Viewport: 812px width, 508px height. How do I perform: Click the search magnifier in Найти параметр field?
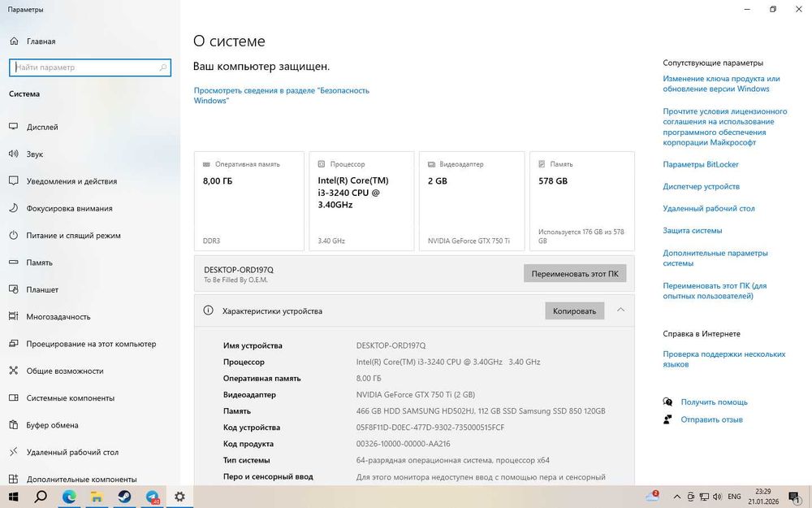pyautogui.click(x=162, y=67)
